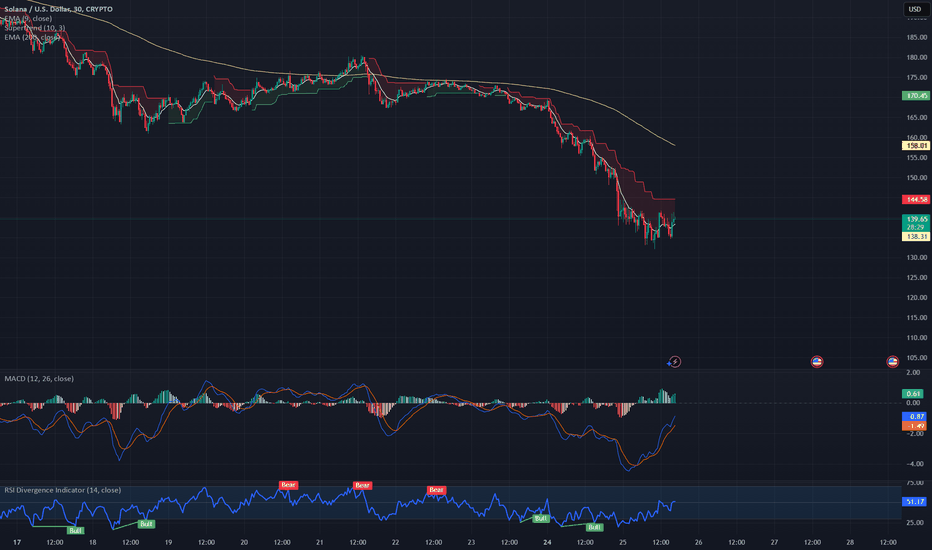Click the Bear label nearest 22 12:00
Screen dimensions: 932x550
[x=436, y=490]
